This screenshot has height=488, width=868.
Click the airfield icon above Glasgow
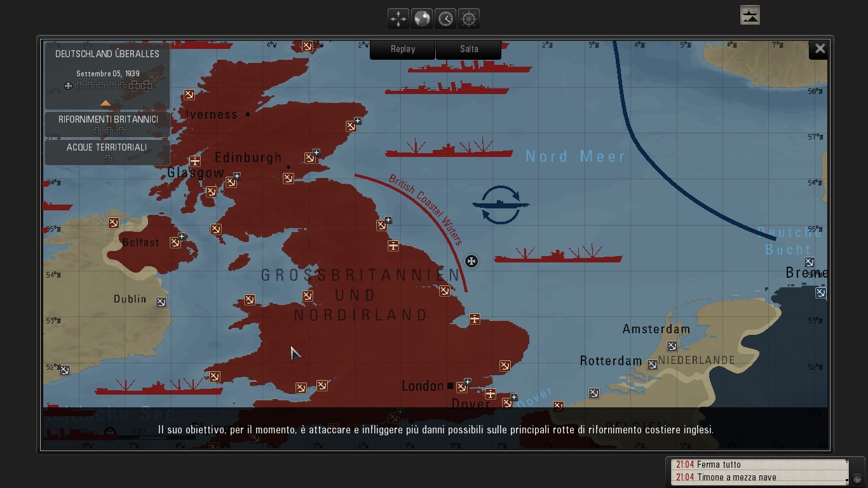click(x=195, y=161)
